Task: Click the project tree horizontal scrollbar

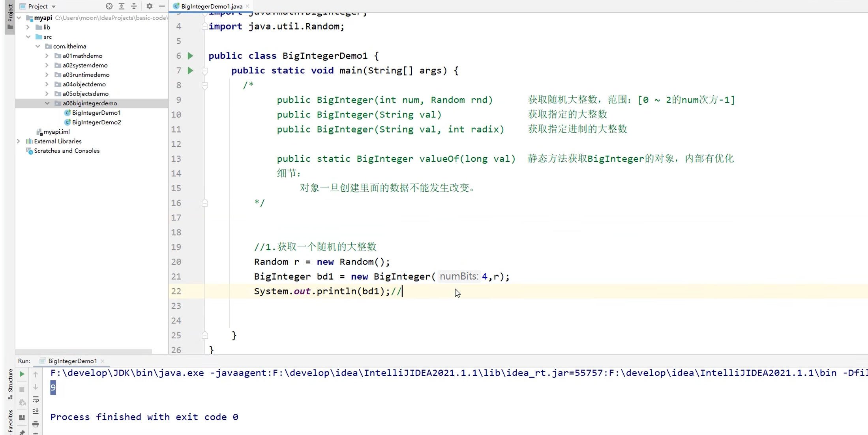Action: tap(84, 351)
